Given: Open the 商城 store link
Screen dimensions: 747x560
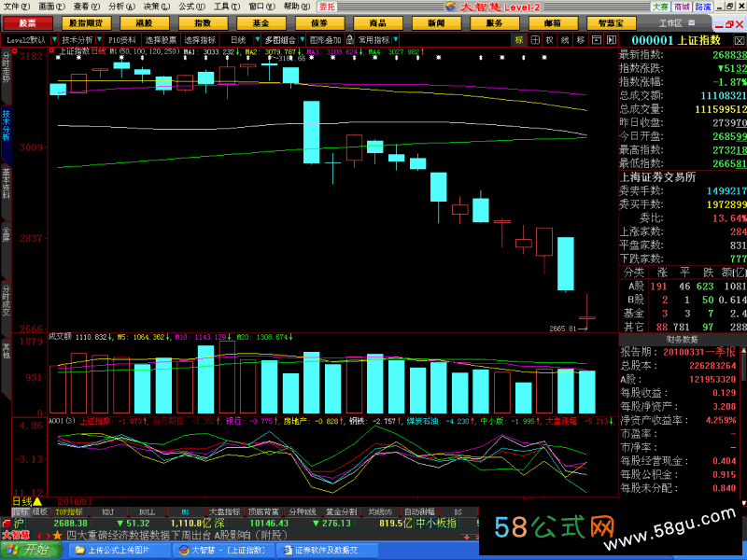Looking at the screenshot, I should tap(682, 7).
